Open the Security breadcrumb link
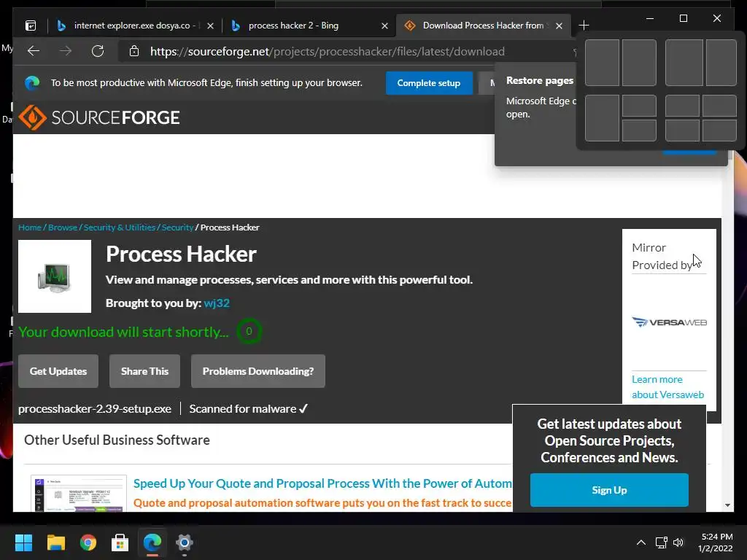Image resolution: width=747 pixels, height=560 pixels. [178, 227]
